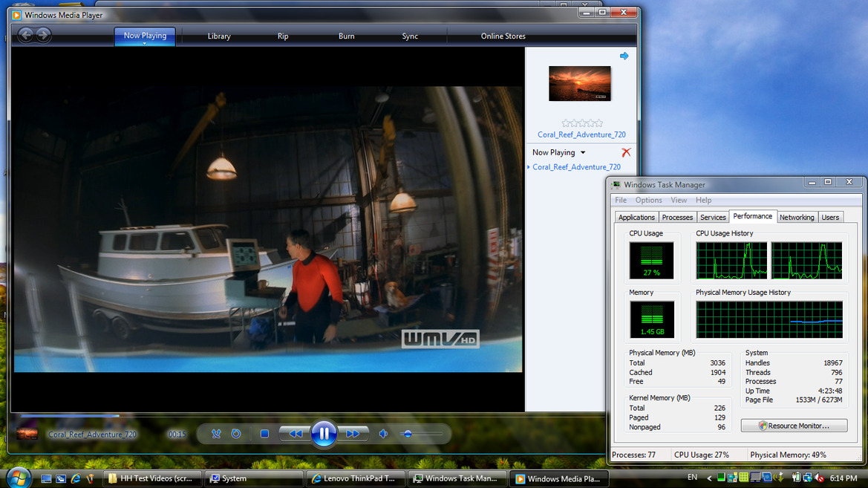Click Switch between windows in Quick Launch

[61, 478]
